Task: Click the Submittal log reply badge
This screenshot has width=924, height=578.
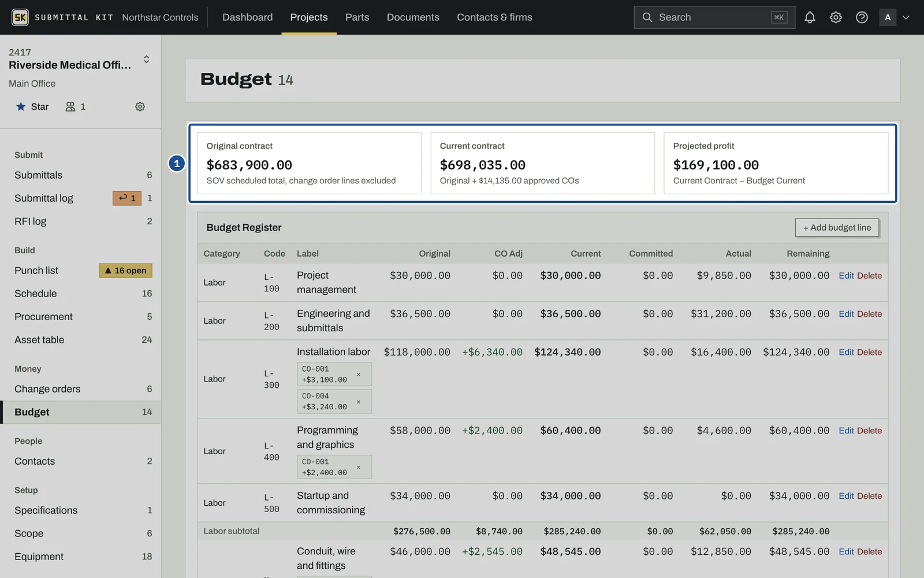Action: pyautogui.click(x=127, y=198)
